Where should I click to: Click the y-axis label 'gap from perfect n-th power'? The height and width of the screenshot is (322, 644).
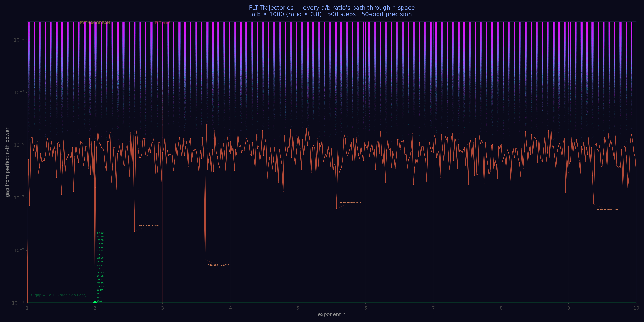pyautogui.click(x=8, y=162)
